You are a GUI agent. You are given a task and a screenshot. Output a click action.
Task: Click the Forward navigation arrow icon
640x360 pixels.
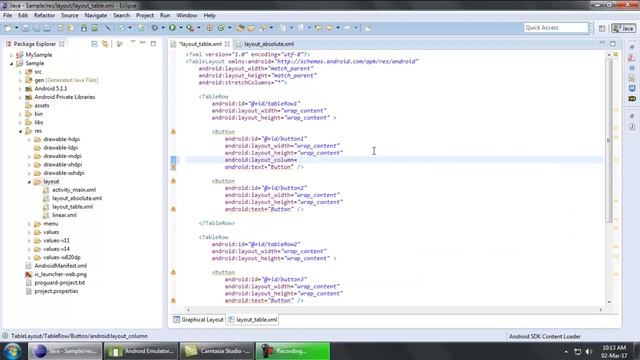(x=347, y=28)
